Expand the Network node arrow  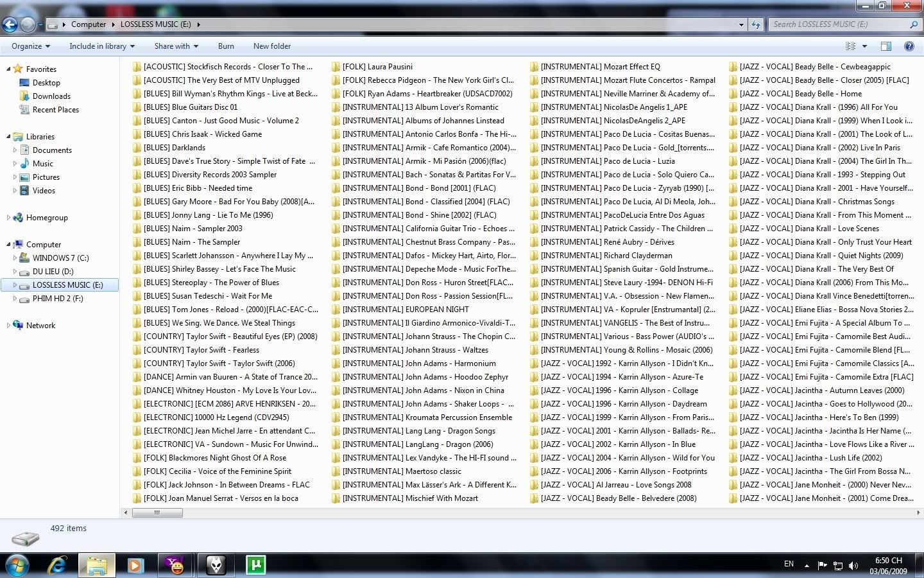pyautogui.click(x=8, y=325)
